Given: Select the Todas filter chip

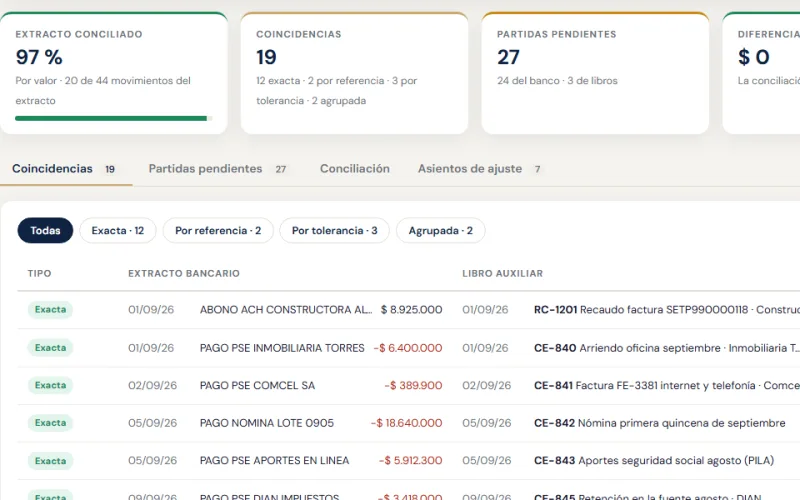Looking at the screenshot, I should 45,231.
